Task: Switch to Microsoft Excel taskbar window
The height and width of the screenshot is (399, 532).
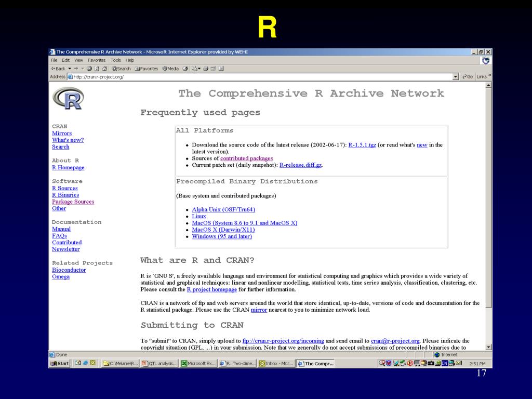Action: tap(199, 363)
